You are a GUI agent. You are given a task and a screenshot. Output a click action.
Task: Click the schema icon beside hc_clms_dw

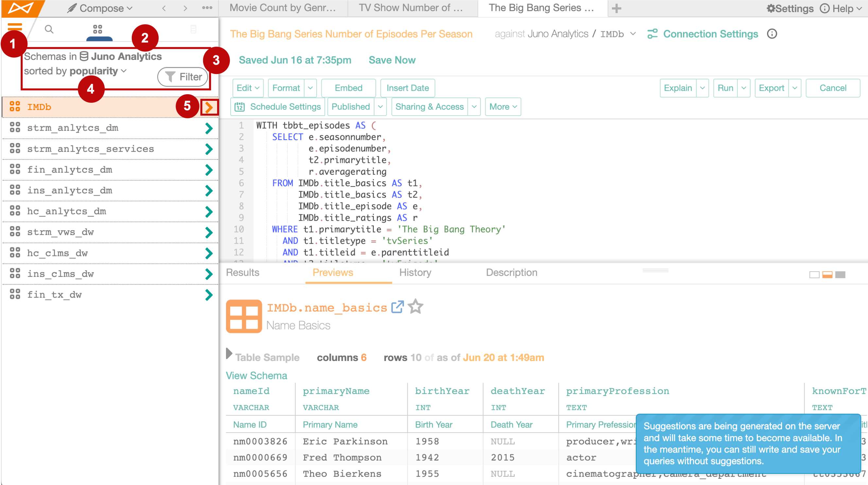[x=15, y=253]
